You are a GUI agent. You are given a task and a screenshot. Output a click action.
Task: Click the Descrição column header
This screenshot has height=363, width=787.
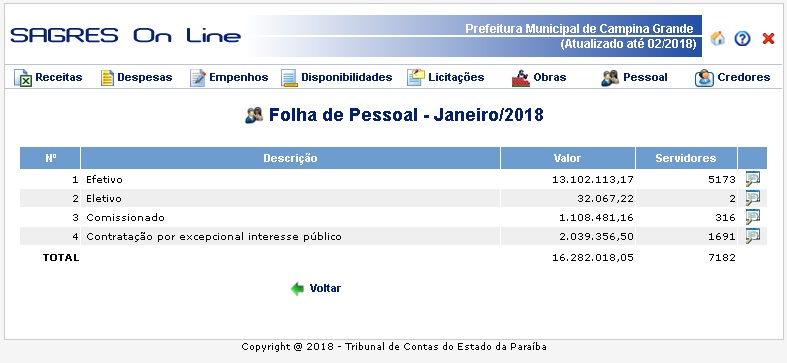tap(290, 158)
